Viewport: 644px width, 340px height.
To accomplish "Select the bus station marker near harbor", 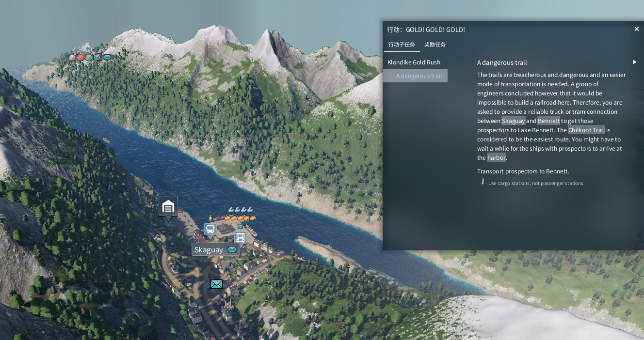I will (x=210, y=229).
